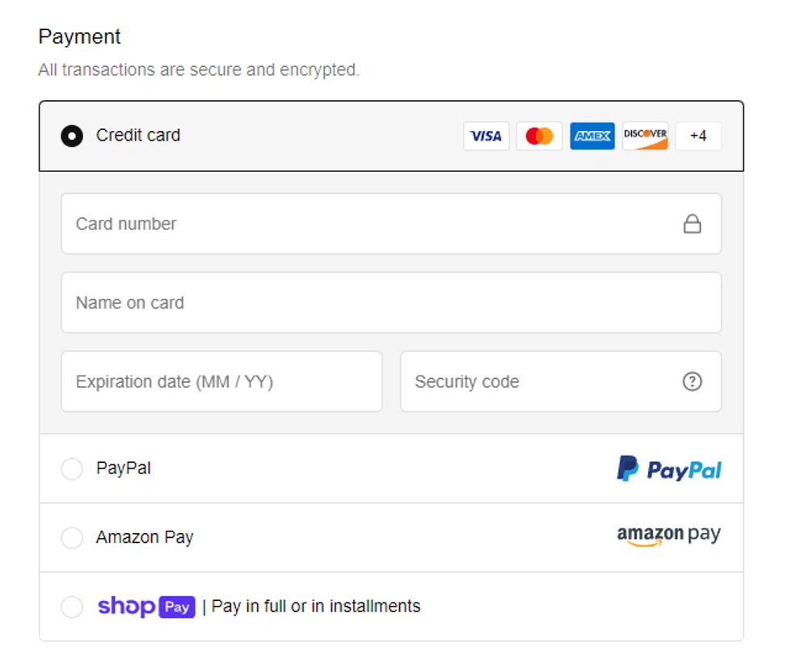Click the Expiration date field
This screenshot has height=672, width=808.
click(221, 381)
